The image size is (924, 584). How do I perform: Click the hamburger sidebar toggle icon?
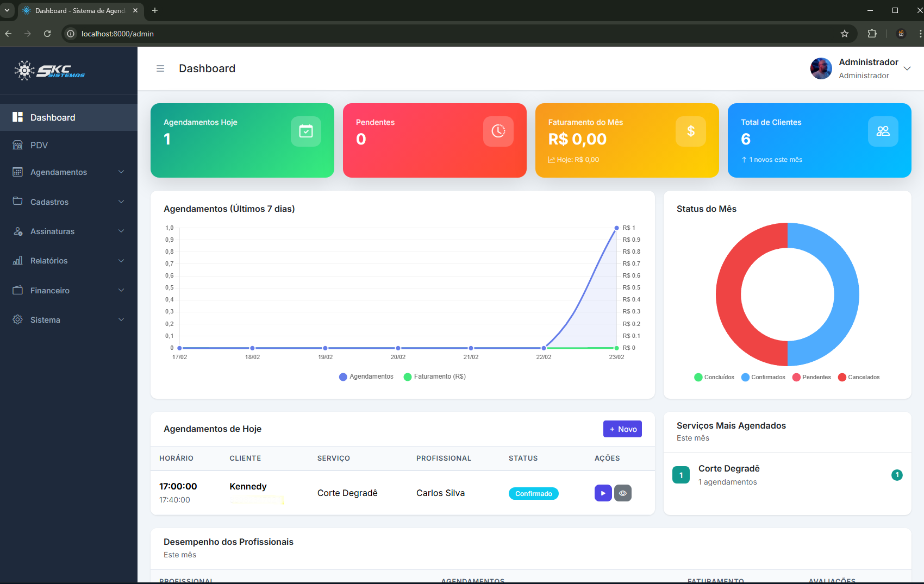tap(160, 68)
